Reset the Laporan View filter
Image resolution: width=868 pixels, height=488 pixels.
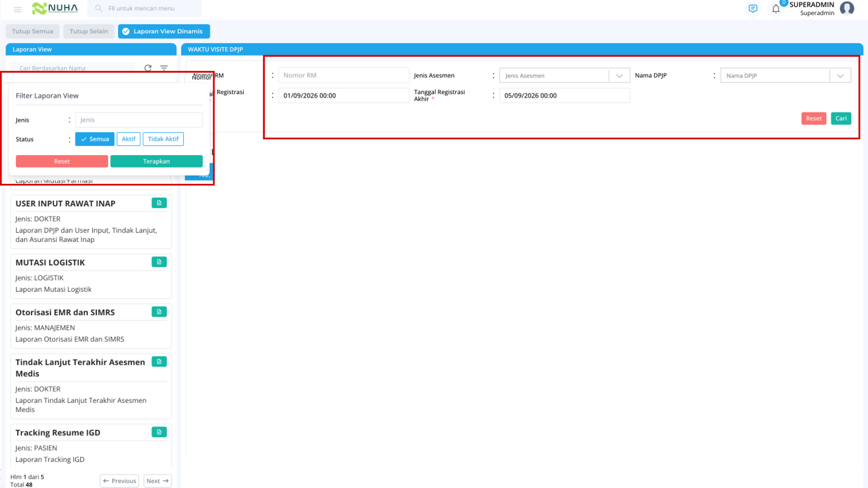point(62,162)
